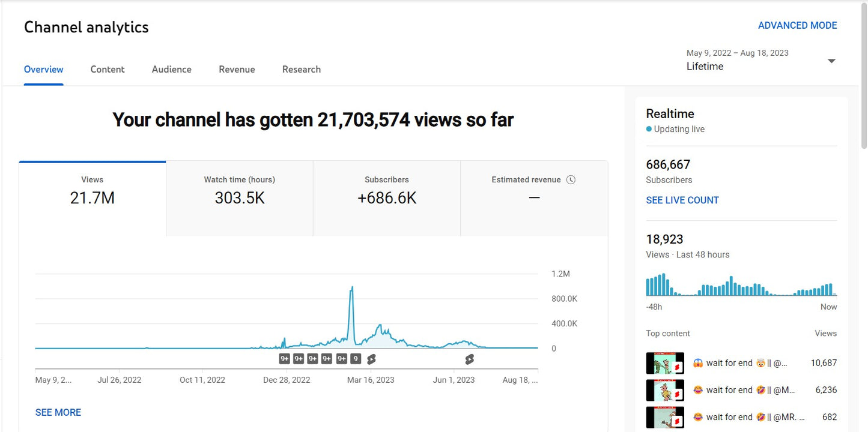
Task: Click the second 9+ publish marker
Action: click(298, 358)
